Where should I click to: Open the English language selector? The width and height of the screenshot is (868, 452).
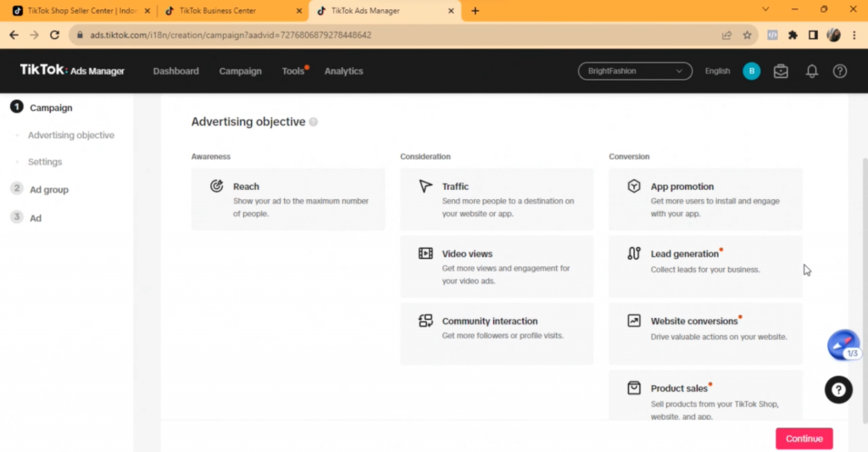click(x=717, y=71)
